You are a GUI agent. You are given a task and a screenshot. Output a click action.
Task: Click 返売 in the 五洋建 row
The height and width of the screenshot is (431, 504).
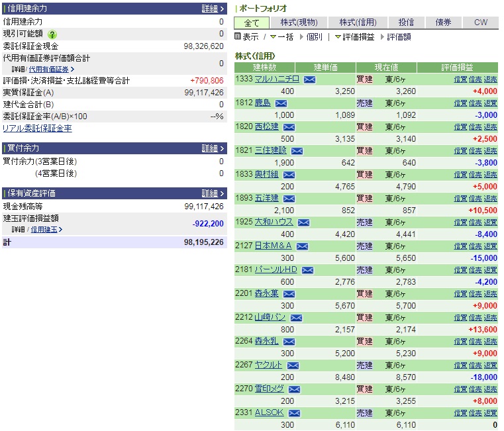tap(491, 199)
